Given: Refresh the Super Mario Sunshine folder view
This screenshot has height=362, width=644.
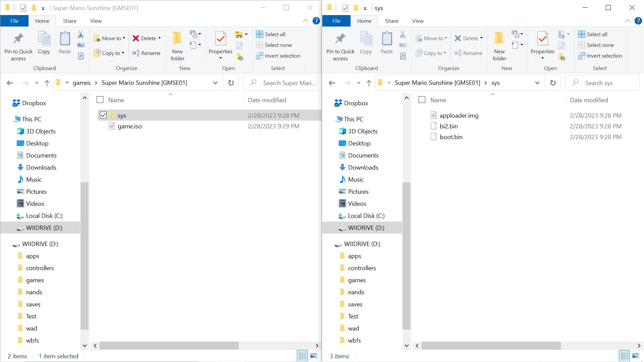Looking at the screenshot, I should pos(231,83).
